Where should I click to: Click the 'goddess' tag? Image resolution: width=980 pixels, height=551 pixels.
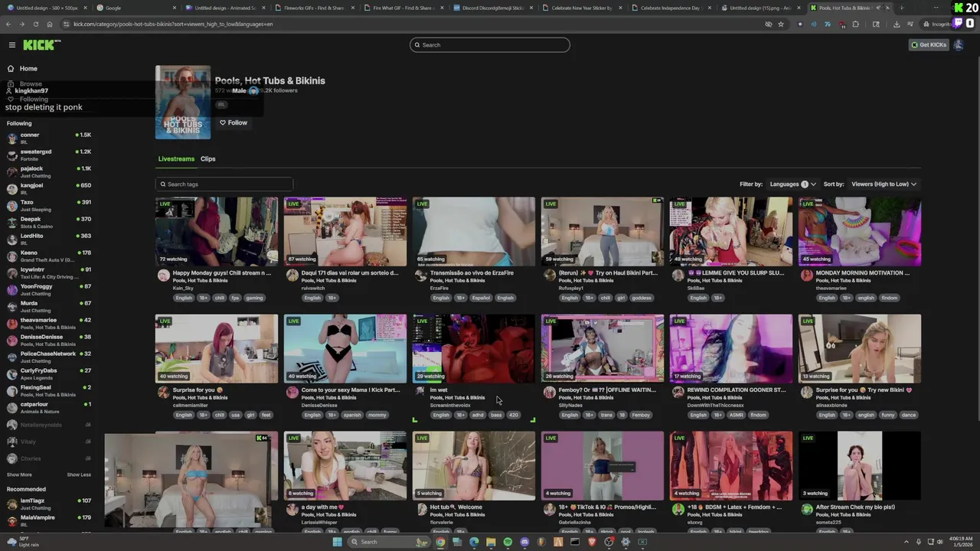coord(642,298)
